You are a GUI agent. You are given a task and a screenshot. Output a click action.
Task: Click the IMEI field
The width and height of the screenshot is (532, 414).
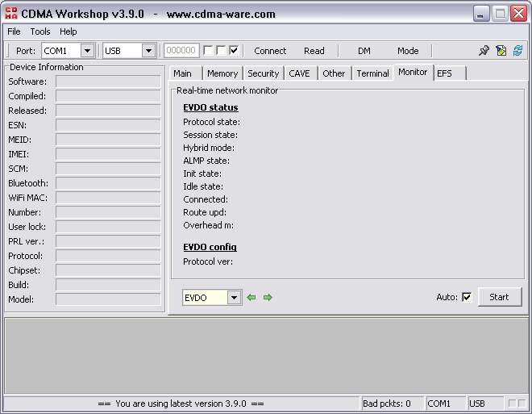(x=108, y=154)
